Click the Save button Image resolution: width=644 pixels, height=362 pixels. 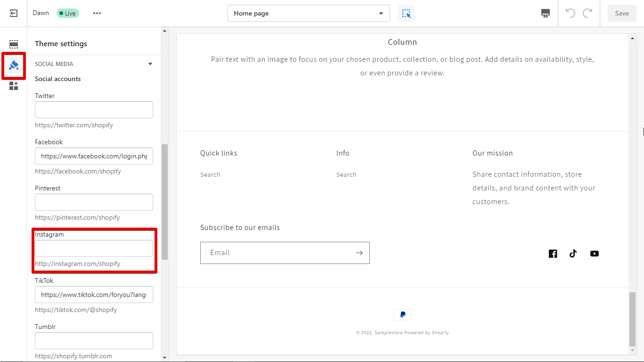pyautogui.click(x=621, y=13)
